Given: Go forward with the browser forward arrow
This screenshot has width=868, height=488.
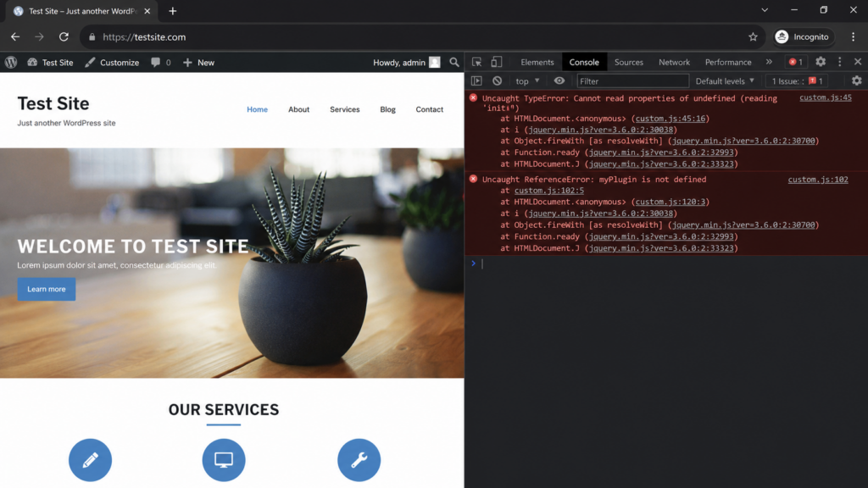Looking at the screenshot, I should [x=39, y=37].
